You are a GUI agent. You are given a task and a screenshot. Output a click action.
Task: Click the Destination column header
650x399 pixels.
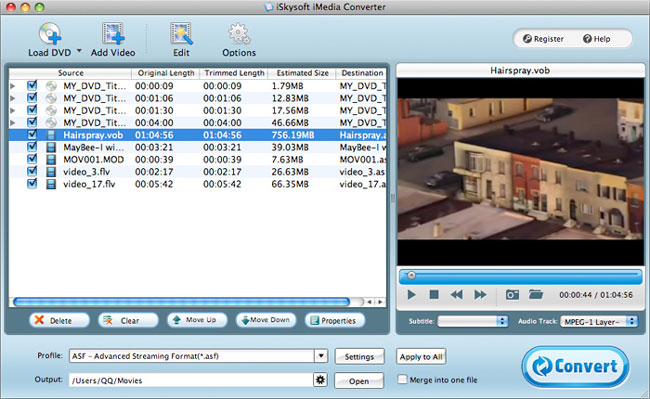(x=361, y=73)
